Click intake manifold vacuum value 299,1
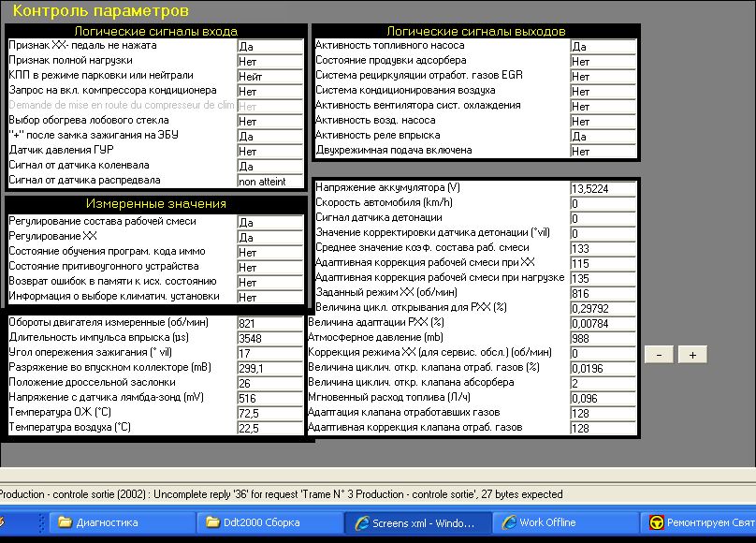756x543 pixels. click(270, 369)
